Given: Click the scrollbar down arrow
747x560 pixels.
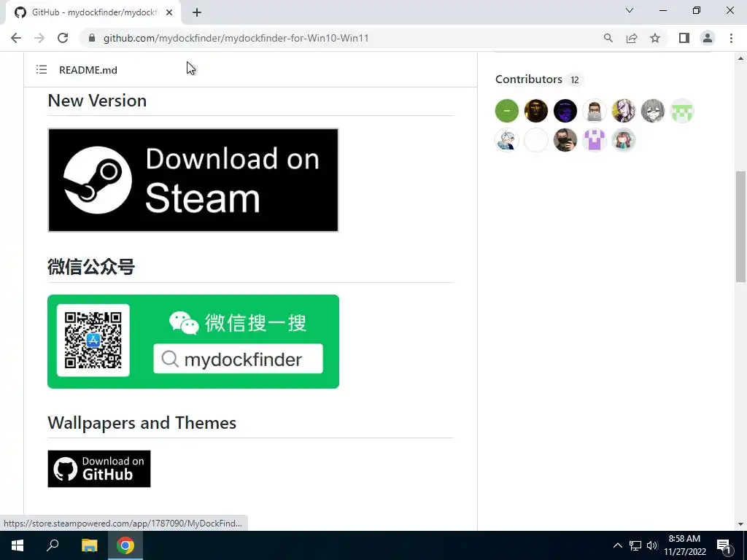Looking at the screenshot, I should tap(740, 524).
